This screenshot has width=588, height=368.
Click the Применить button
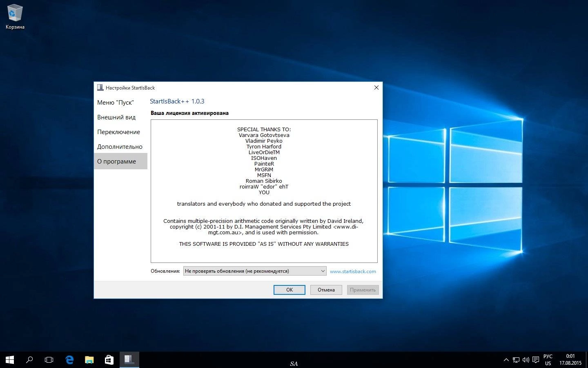pos(363,290)
